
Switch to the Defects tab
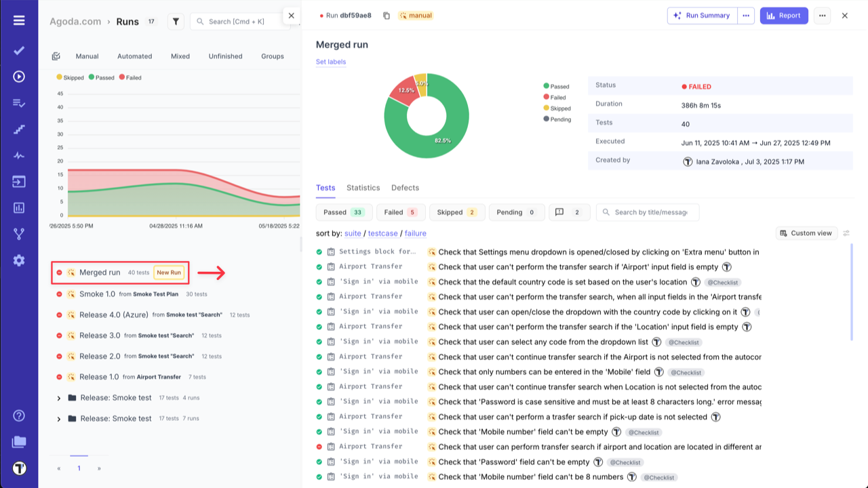[404, 188]
